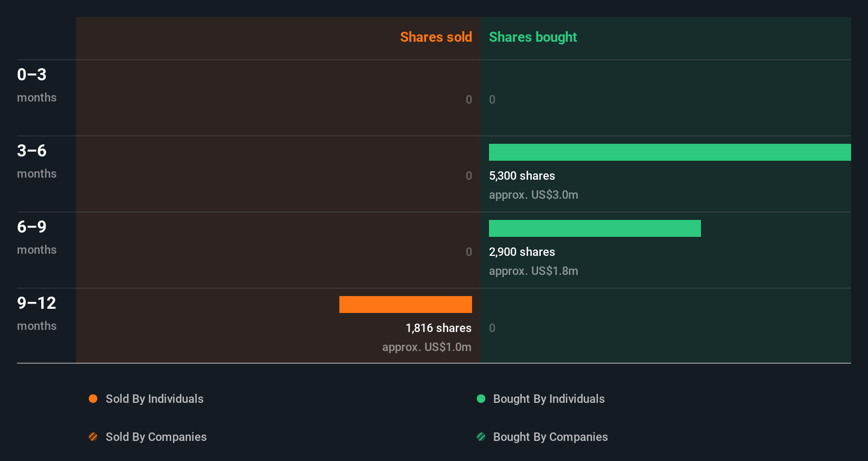The image size is (868, 461).
Task: Click the approx. US$3.0m text
Action: click(533, 195)
